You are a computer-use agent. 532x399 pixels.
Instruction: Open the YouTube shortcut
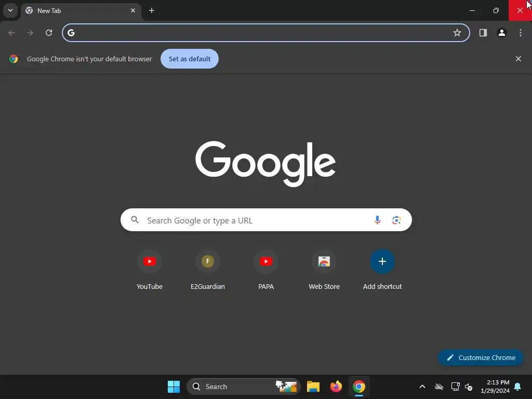[x=150, y=270]
